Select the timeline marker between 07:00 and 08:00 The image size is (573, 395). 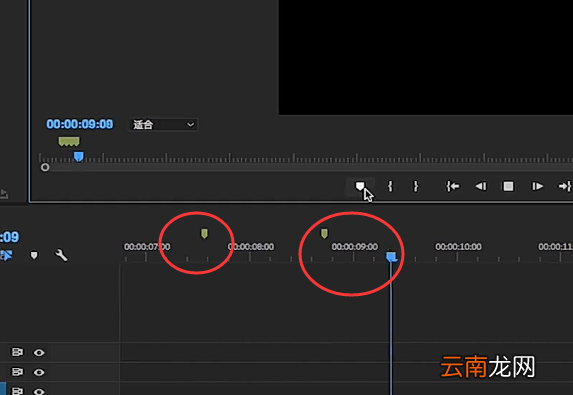click(204, 233)
